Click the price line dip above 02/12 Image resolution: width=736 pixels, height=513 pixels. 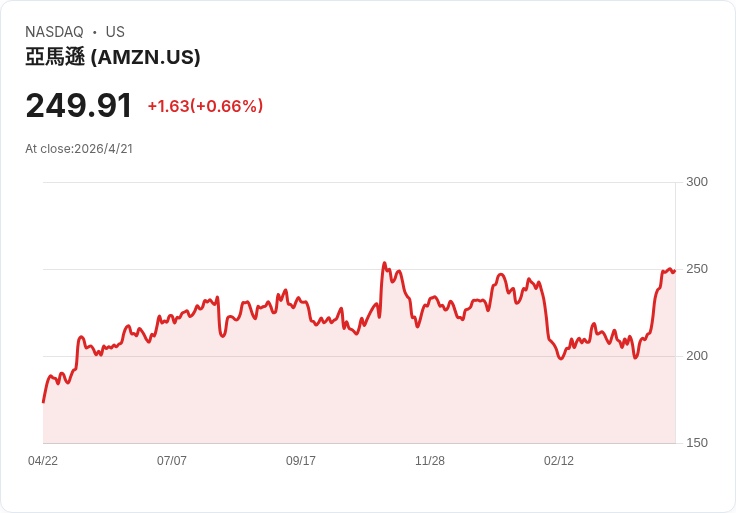click(x=561, y=358)
